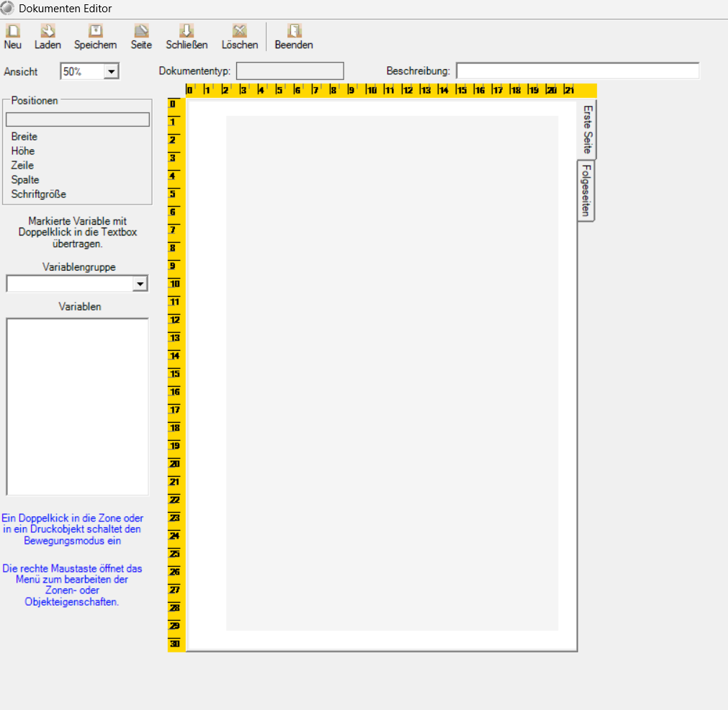
Task: Click the 15 mark on vertical ruler
Action: (x=174, y=374)
